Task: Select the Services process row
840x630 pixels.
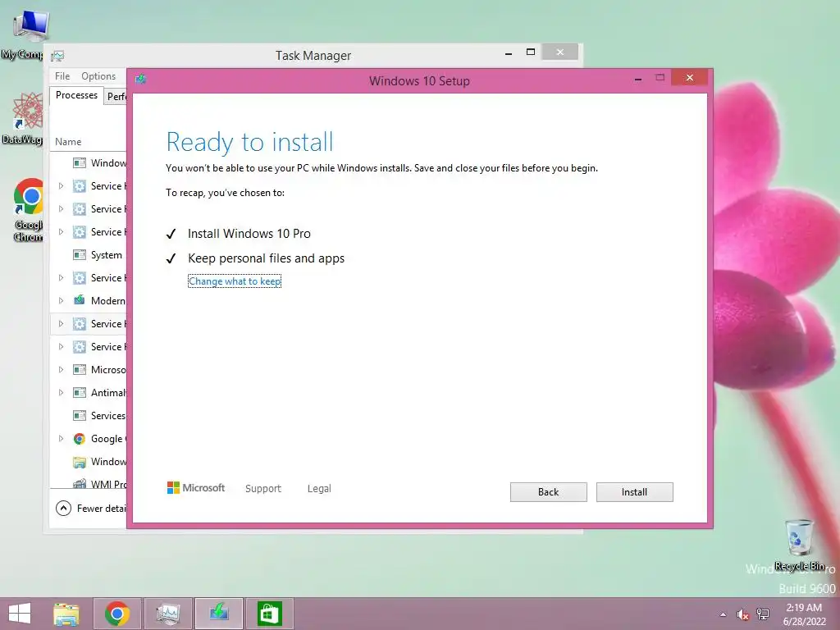Action: [x=89, y=416]
